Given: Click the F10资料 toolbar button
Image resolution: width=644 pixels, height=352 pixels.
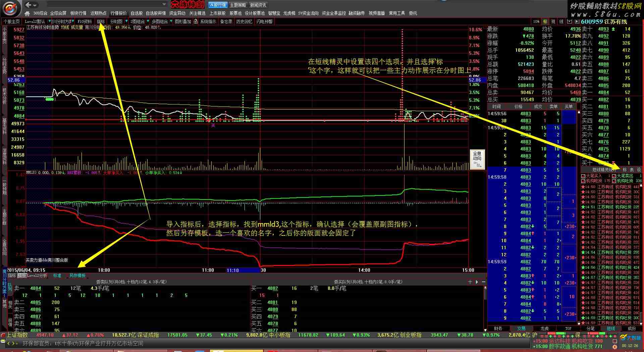Looking at the screenshot, I should (85, 21).
